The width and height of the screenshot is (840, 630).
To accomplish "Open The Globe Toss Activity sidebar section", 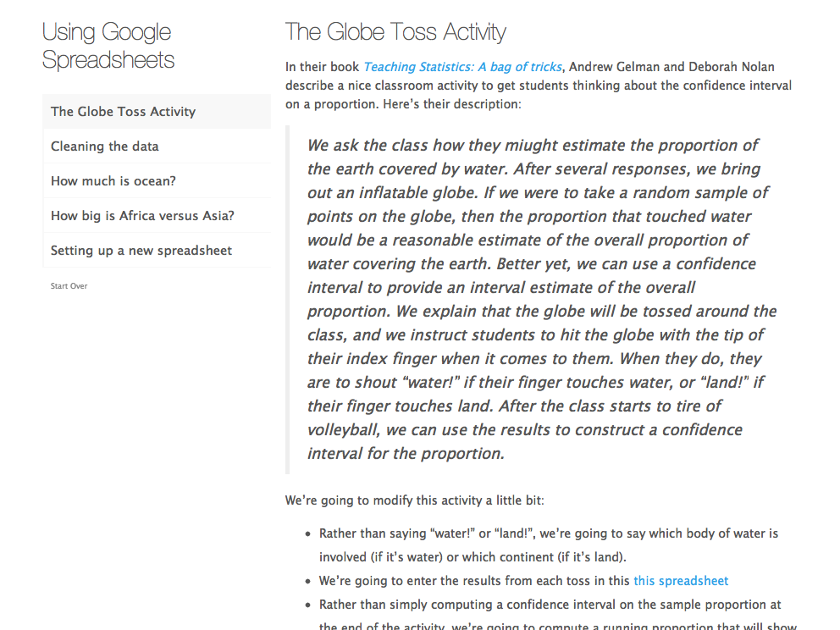I will tap(123, 112).
